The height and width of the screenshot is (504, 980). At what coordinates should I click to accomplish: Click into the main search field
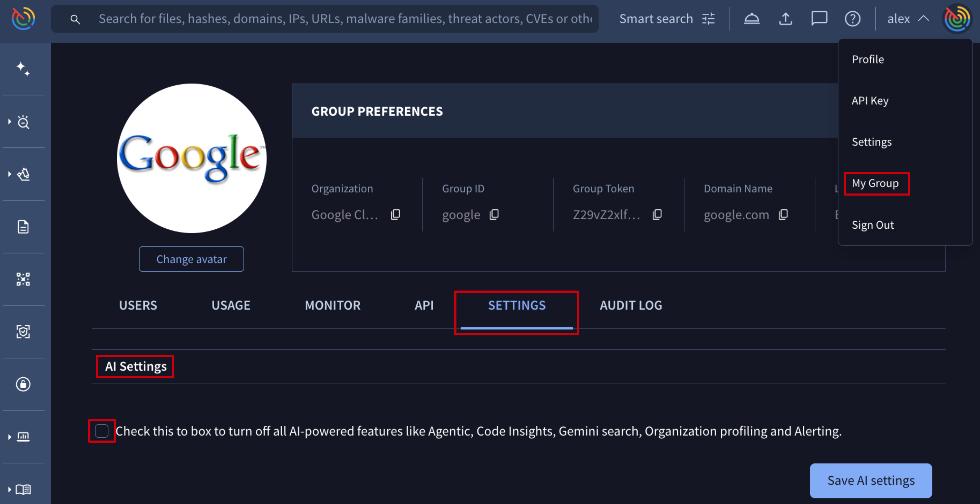(342, 18)
